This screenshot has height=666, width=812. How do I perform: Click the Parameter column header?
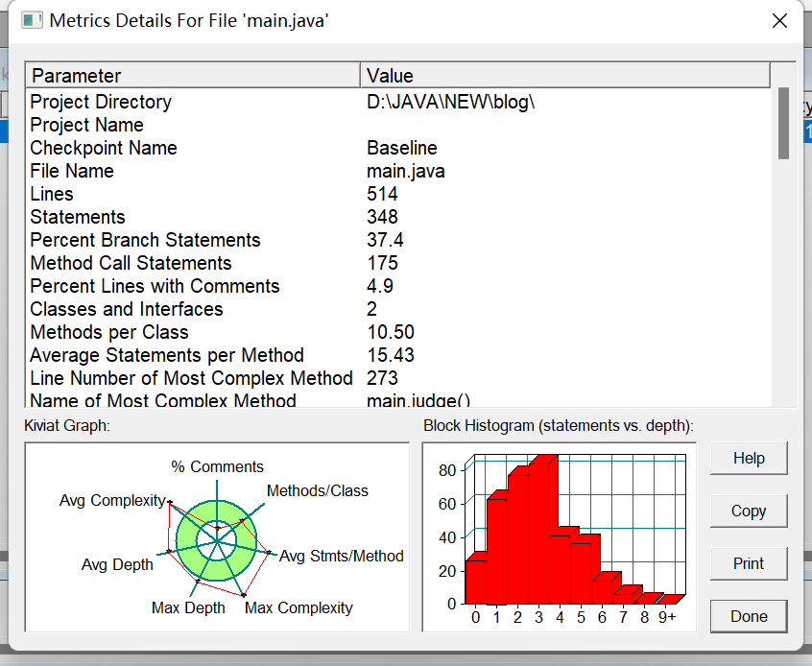(193, 76)
